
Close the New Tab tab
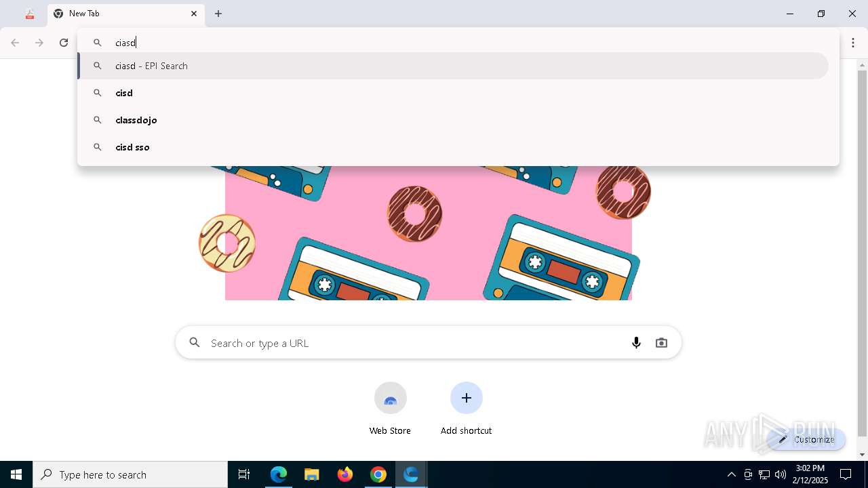(194, 14)
